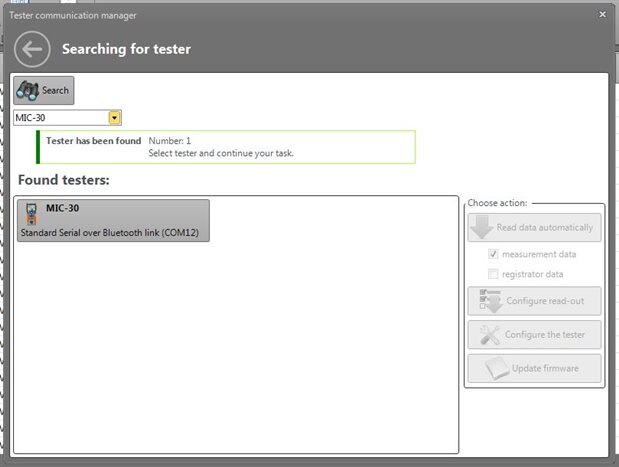This screenshot has height=467, width=619.
Task: Click the 'Number: 1' text
Action: (x=170, y=141)
